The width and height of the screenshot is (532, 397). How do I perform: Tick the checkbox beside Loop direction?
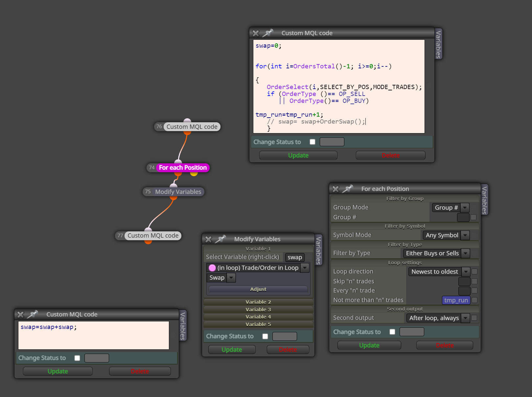474,271
